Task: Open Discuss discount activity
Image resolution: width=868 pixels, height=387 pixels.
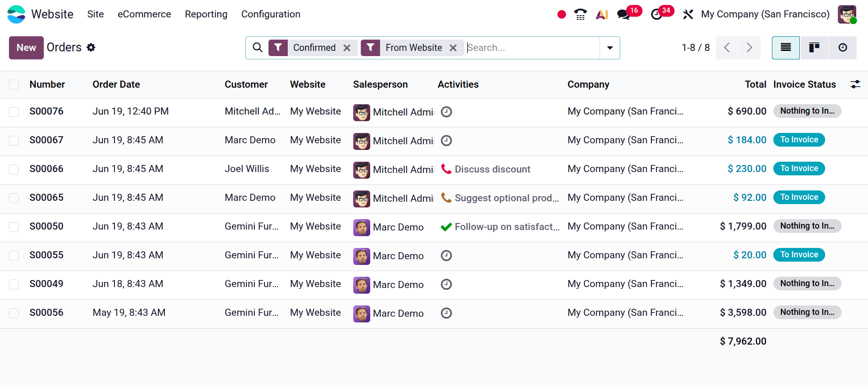Action: pos(493,169)
